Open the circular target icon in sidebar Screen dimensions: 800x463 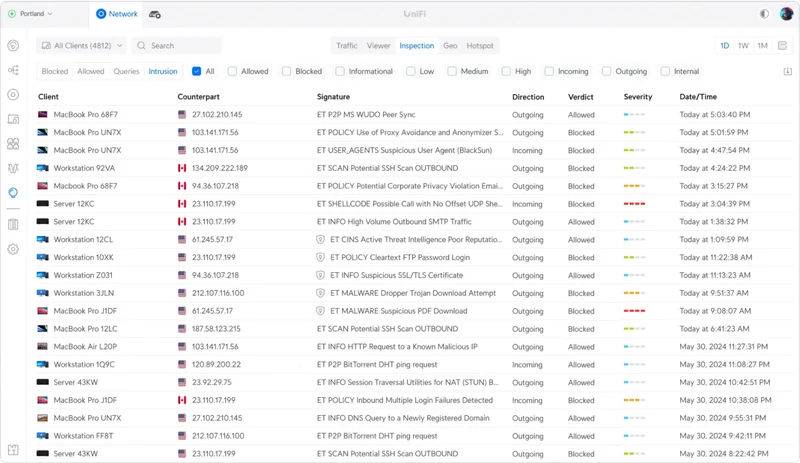point(13,94)
